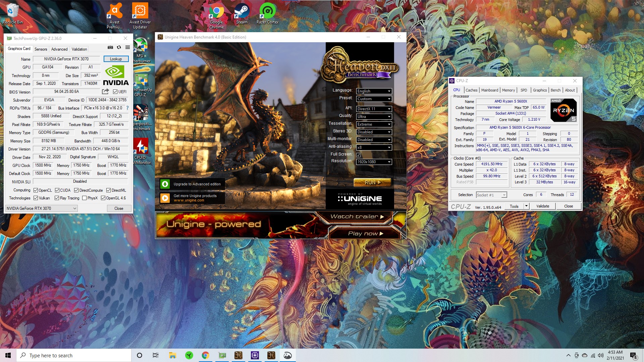Uncheck the Full Screen checkbox in Heaven
The image size is (644, 362).
click(358, 155)
